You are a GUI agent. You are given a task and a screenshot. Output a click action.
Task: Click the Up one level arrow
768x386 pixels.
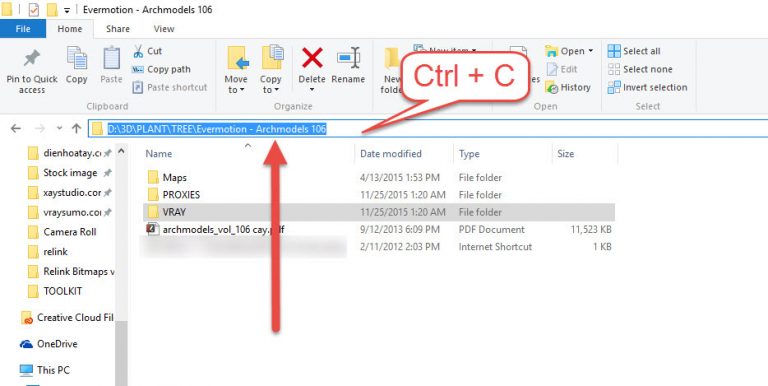click(76, 129)
